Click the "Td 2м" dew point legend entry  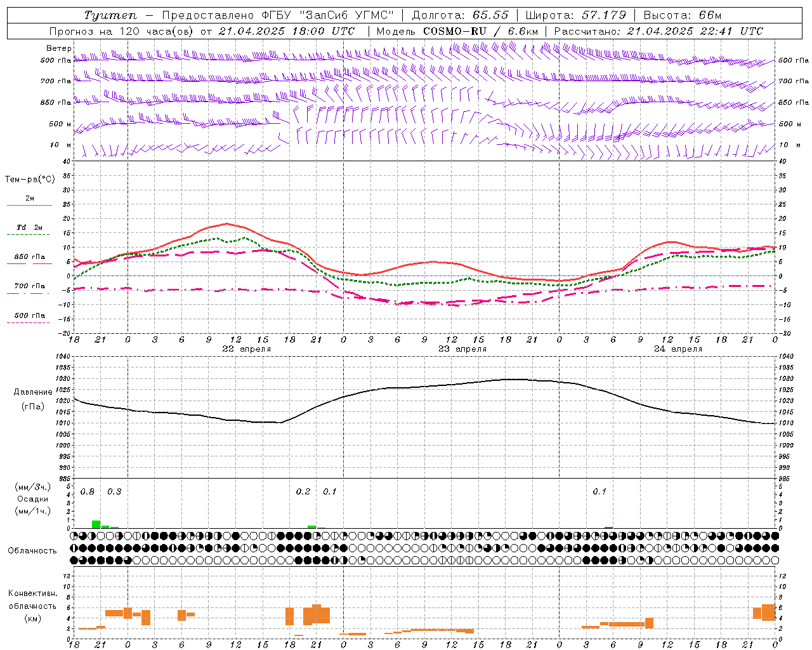pos(30,227)
